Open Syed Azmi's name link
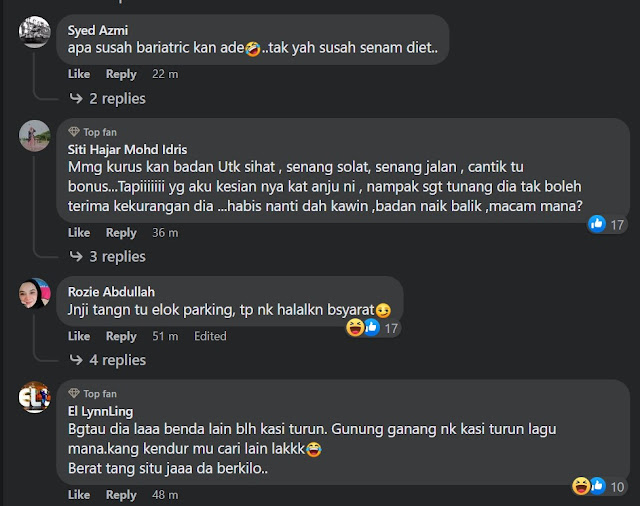The width and height of the screenshot is (640, 506). (x=98, y=30)
